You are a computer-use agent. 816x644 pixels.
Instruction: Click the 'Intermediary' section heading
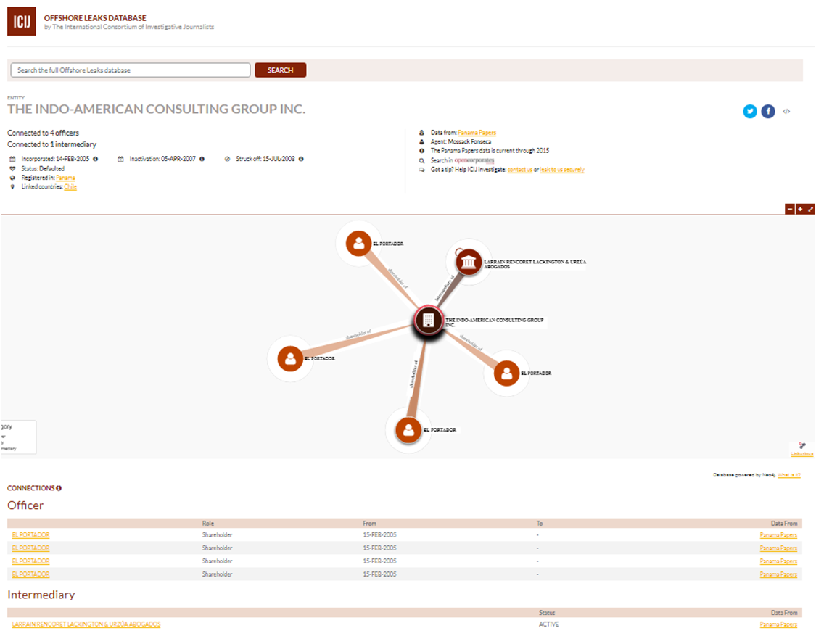tap(41, 595)
